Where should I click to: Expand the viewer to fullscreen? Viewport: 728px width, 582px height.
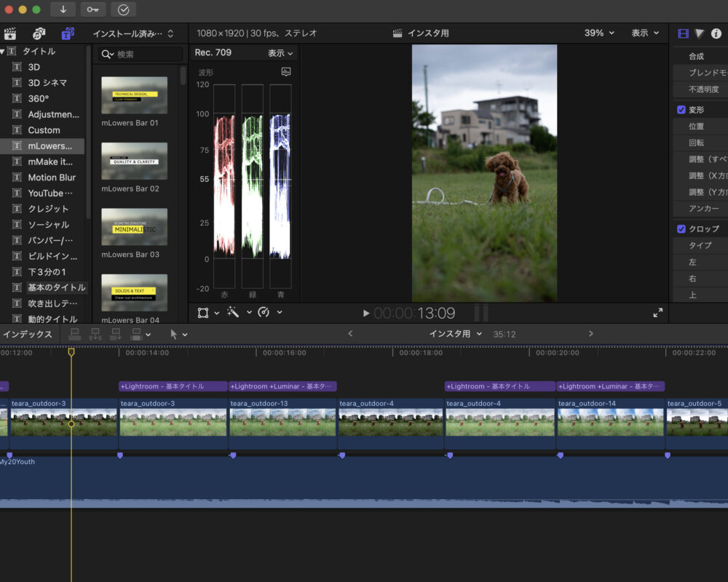(x=657, y=312)
